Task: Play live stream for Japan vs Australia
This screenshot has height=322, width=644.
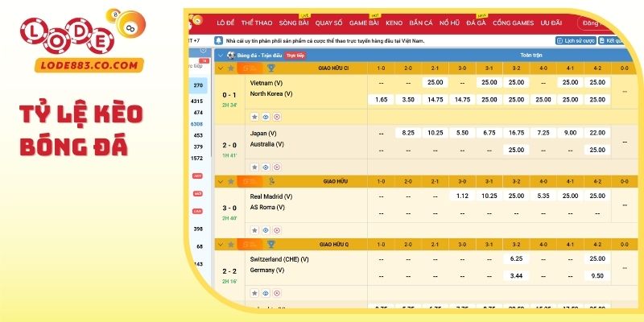Action: [277, 167]
